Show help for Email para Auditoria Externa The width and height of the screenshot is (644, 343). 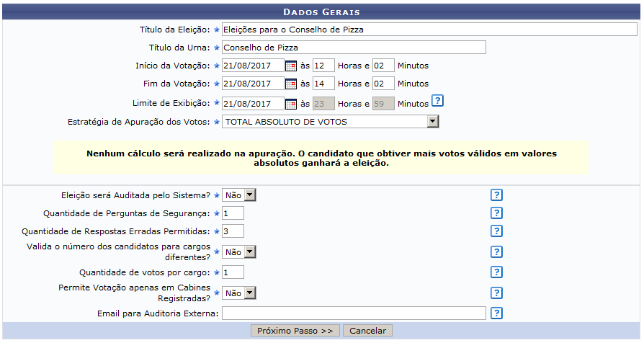(496, 313)
